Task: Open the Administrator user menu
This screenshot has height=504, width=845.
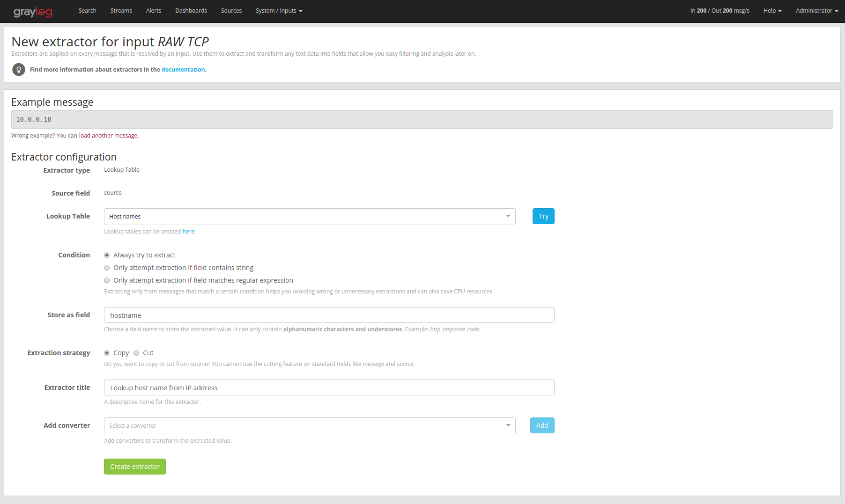Action: point(816,11)
